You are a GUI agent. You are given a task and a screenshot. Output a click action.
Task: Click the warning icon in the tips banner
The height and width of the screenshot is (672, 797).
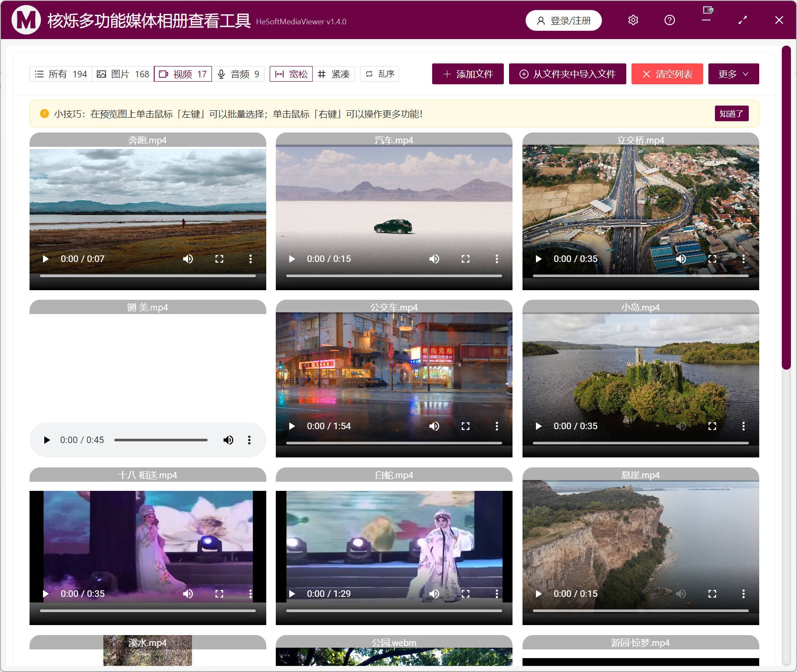click(44, 113)
